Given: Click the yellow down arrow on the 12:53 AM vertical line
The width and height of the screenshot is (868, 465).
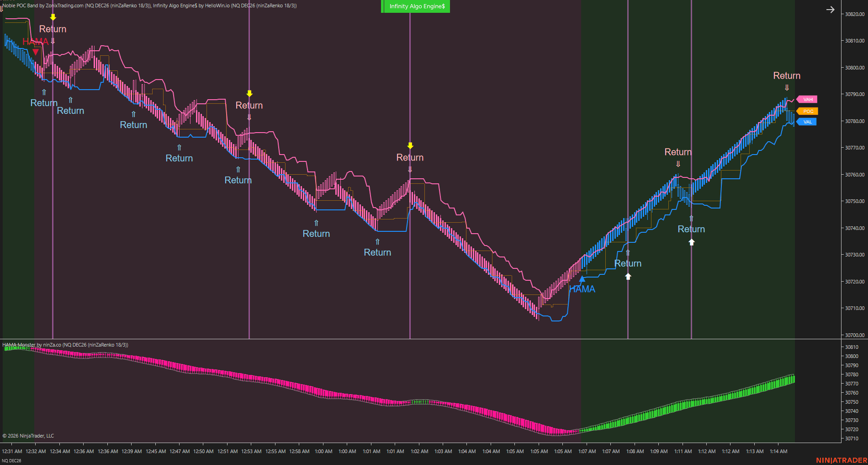Looking at the screenshot, I should [249, 93].
